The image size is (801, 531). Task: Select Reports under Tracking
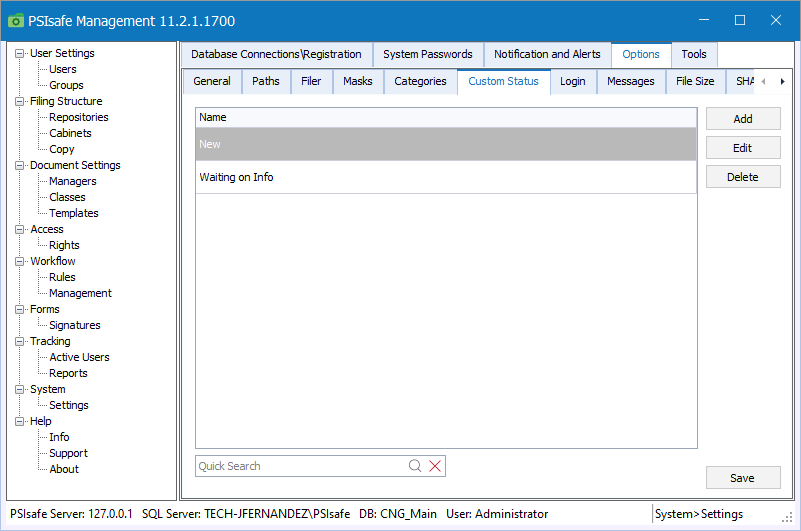[x=68, y=373]
